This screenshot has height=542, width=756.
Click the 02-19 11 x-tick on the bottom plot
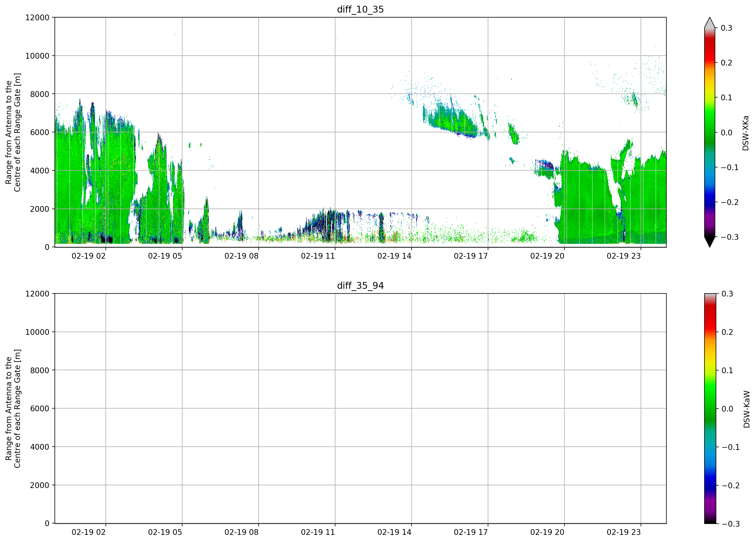pos(318,532)
